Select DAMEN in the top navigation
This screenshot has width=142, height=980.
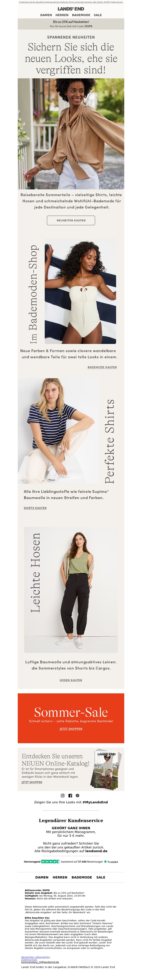click(x=46, y=15)
